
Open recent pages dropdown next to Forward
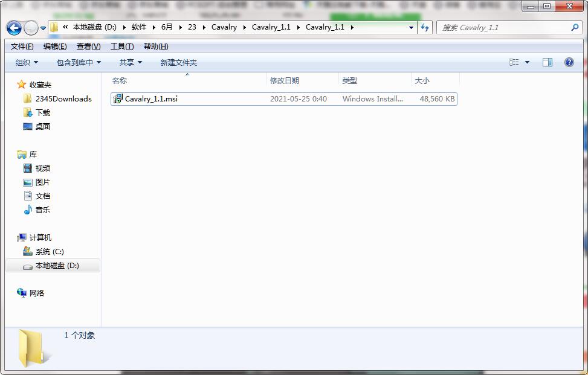coord(43,28)
